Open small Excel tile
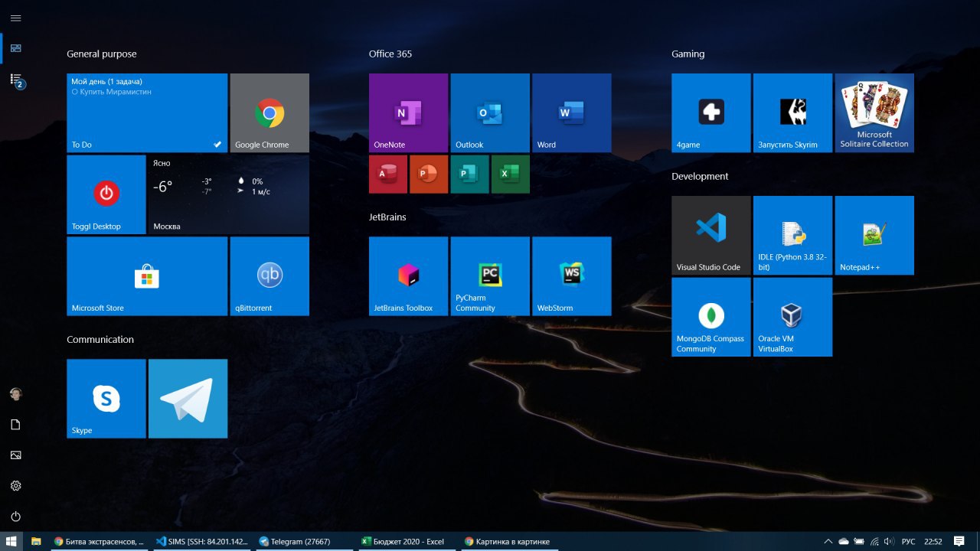 click(x=511, y=174)
